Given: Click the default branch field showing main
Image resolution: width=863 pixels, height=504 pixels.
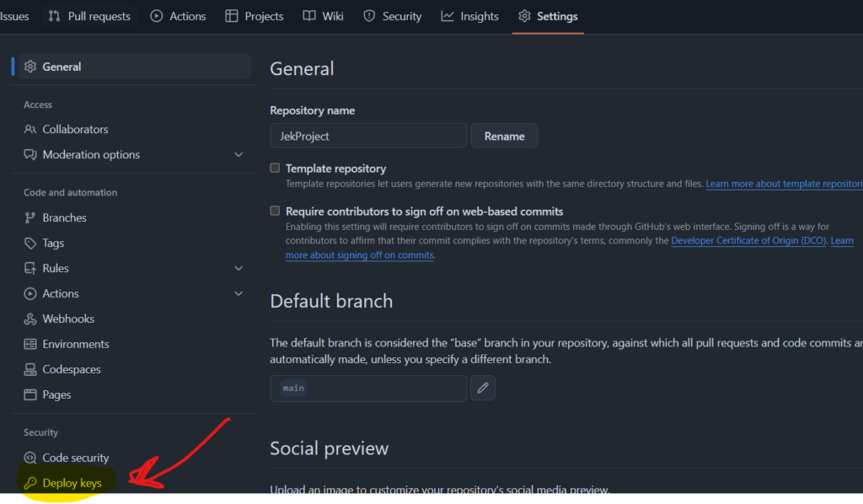Looking at the screenshot, I should (x=368, y=388).
